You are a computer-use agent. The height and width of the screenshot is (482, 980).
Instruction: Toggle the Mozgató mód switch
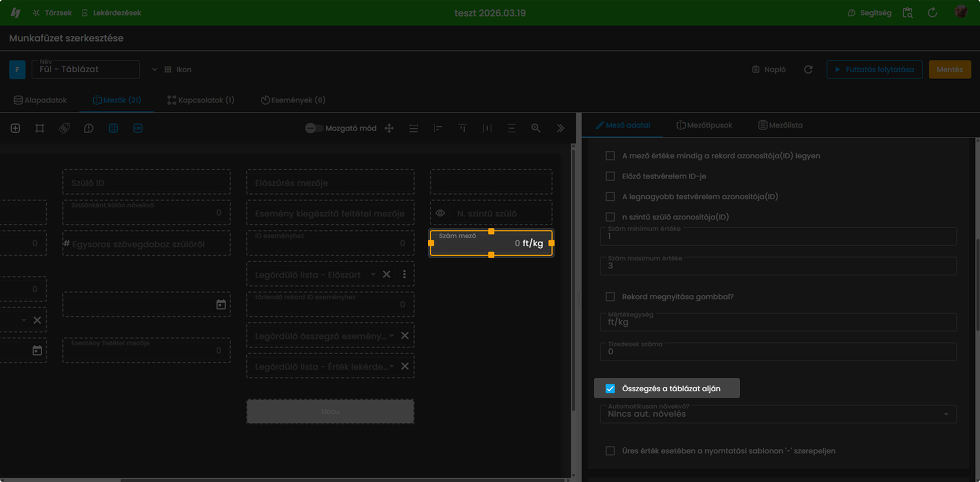tap(314, 128)
